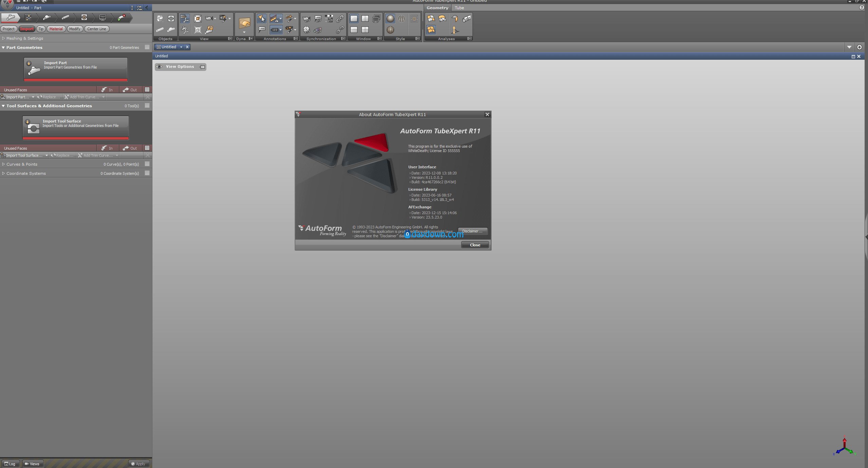Screen dimensions: 868x468
Task: Collapse the Part Geometries section
Action: click(x=3, y=48)
